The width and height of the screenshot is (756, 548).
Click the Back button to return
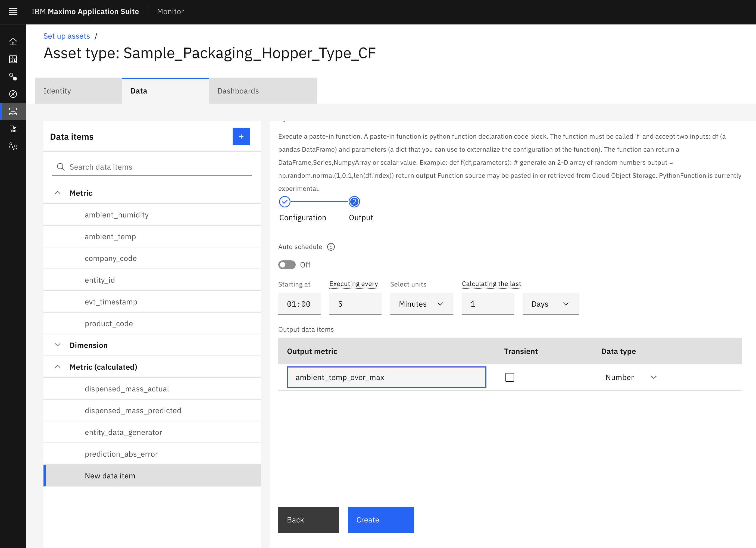coord(308,519)
